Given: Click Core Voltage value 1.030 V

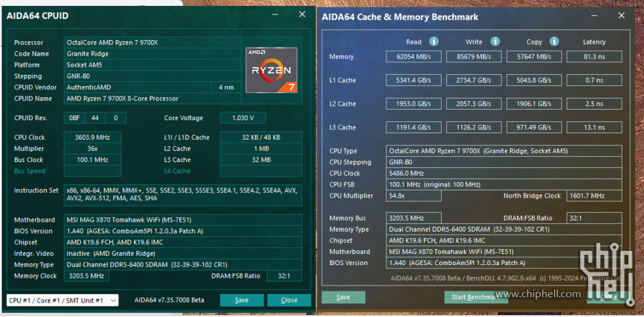Looking at the screenshot, I should tap(242, 118).
